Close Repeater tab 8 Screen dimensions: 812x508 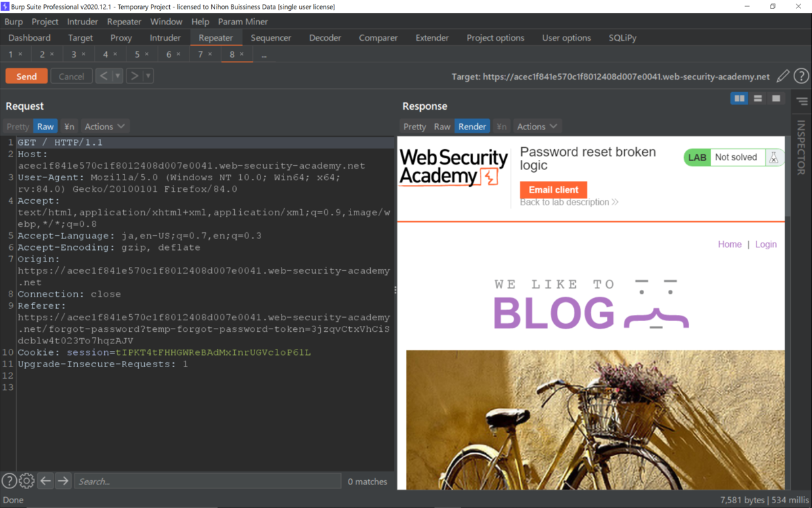click(242, 54)
